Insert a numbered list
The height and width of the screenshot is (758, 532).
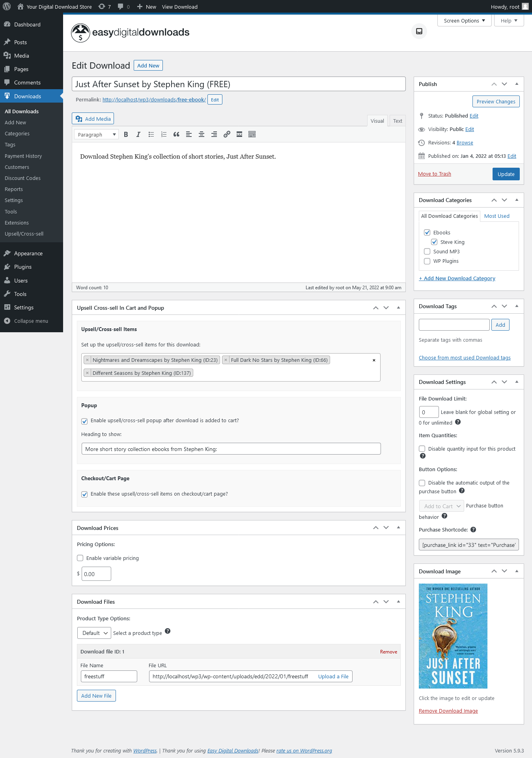click(164, 135)
